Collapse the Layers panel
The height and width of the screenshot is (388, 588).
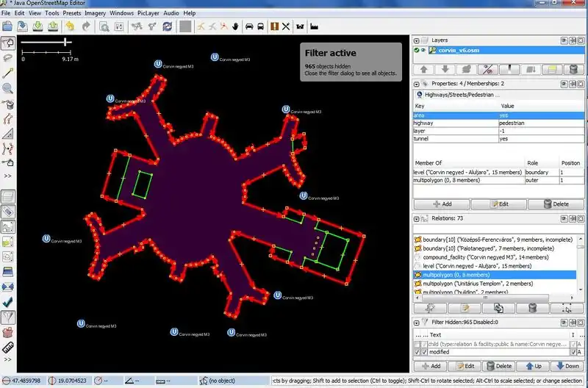417,40
